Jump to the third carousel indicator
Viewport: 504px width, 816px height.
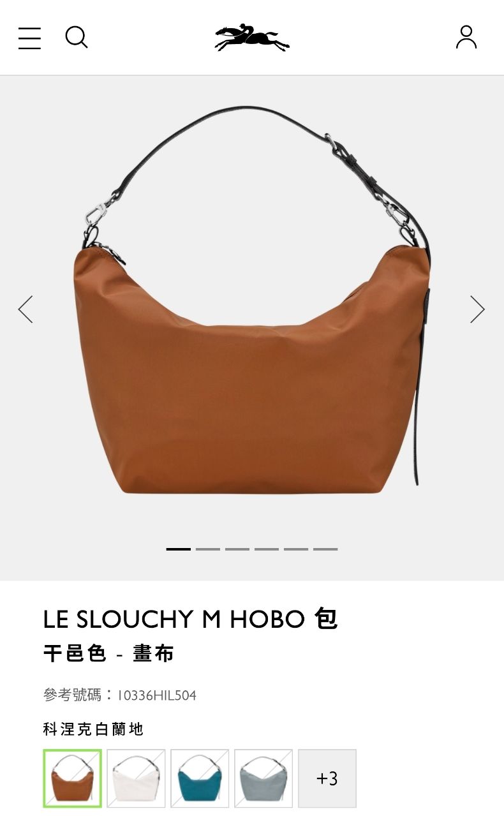[237, 549]
